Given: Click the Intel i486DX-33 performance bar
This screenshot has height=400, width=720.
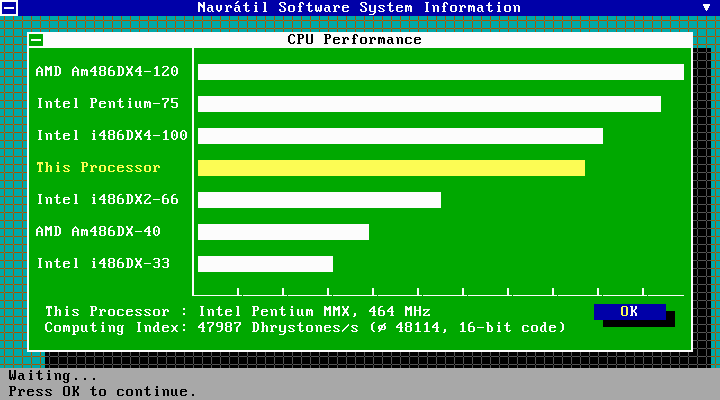Looking at the screenshot, I should (x=265, y=264).
